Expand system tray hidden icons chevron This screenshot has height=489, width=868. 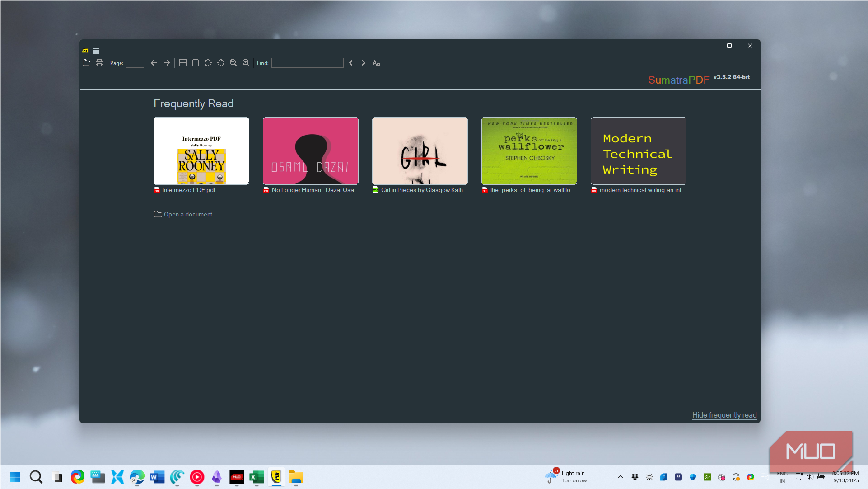[621, 477]
